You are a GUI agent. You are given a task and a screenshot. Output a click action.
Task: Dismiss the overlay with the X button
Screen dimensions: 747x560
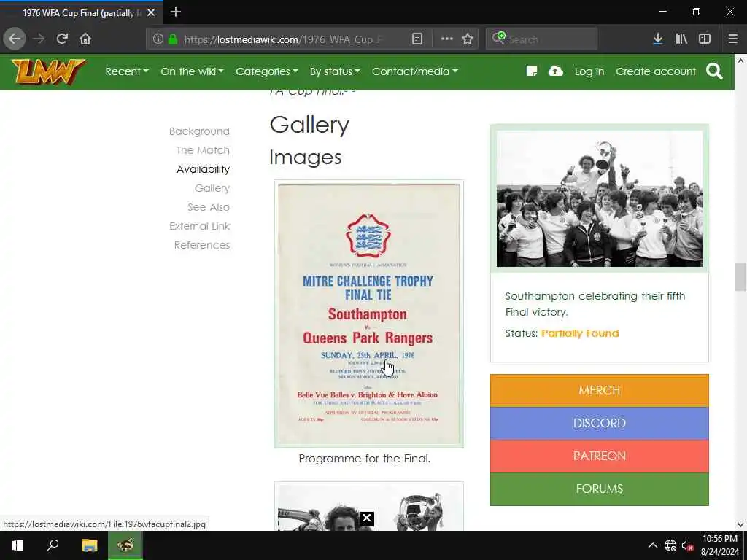[366, 518]
